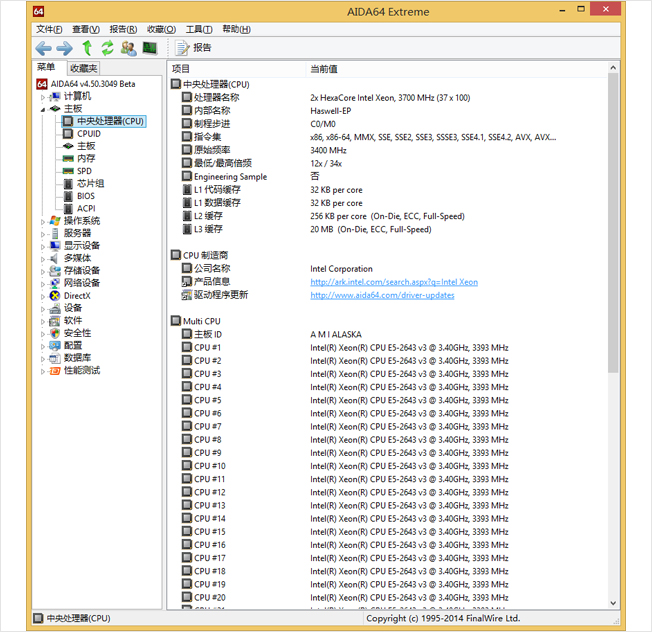Select the CPU #12 row
652x632 pixels.
(389, 492)
